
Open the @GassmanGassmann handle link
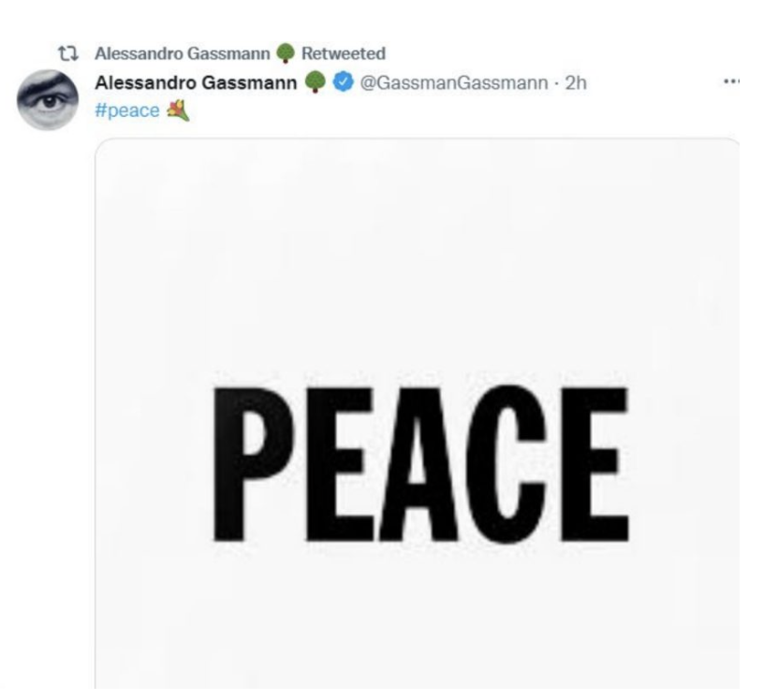click(453, 83)
